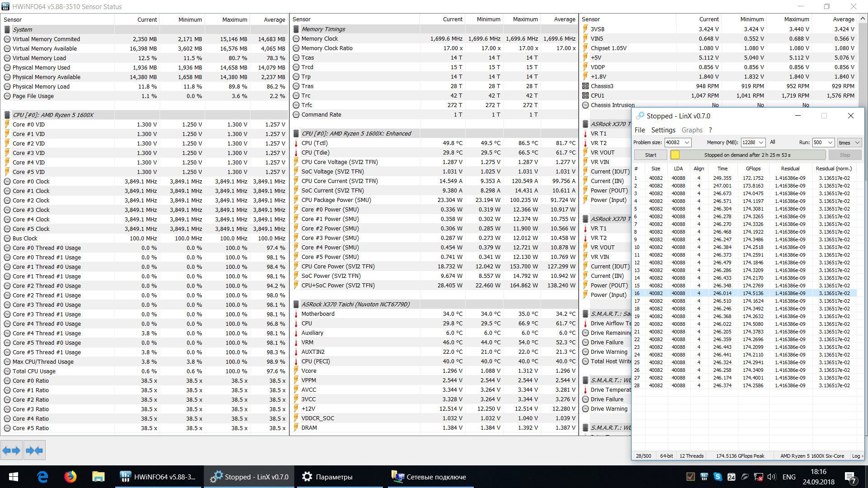Open File Explorer folder icon on taskbar

pos(98,477)
